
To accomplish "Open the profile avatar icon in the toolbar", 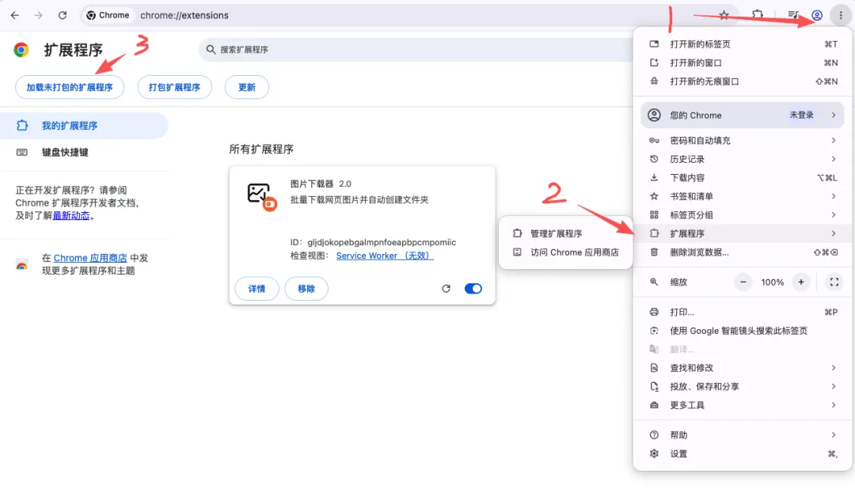I will pos(817,15).
